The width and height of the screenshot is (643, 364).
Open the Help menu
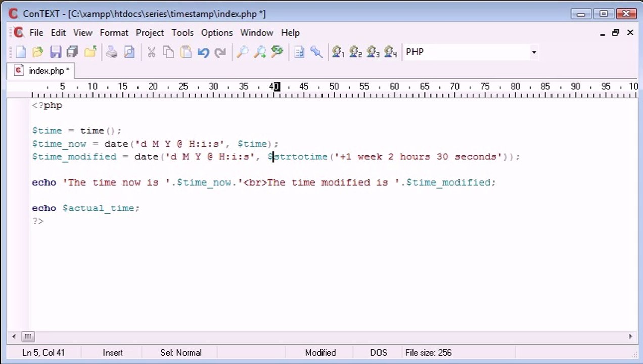[x=290, y=32]
